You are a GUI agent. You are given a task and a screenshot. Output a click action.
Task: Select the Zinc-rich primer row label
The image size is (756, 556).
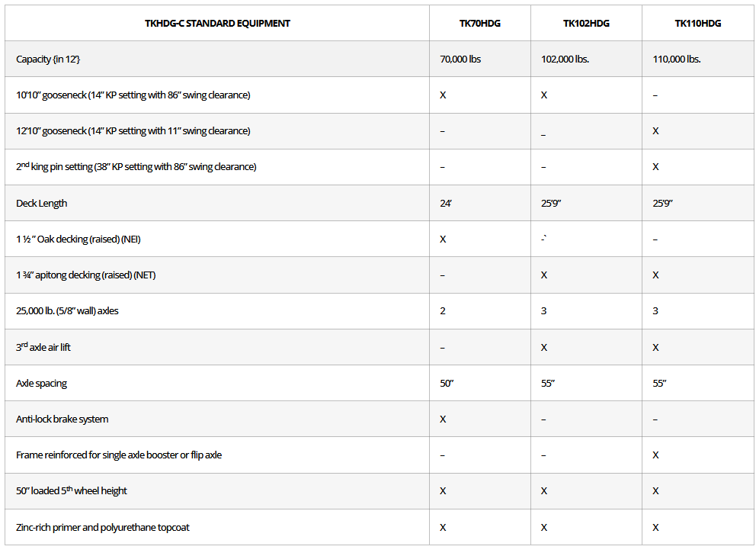[x=103, y=528]
